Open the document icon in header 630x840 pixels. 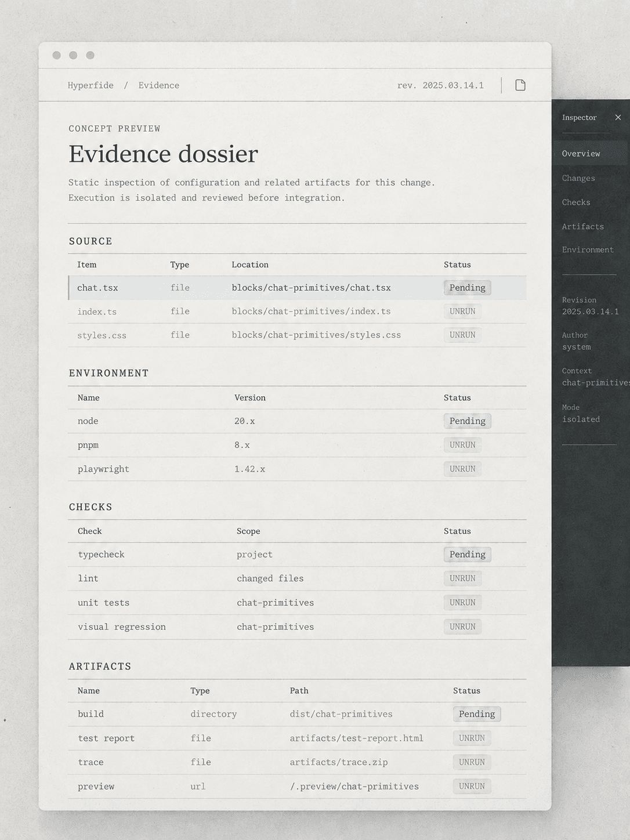[520, 85]
